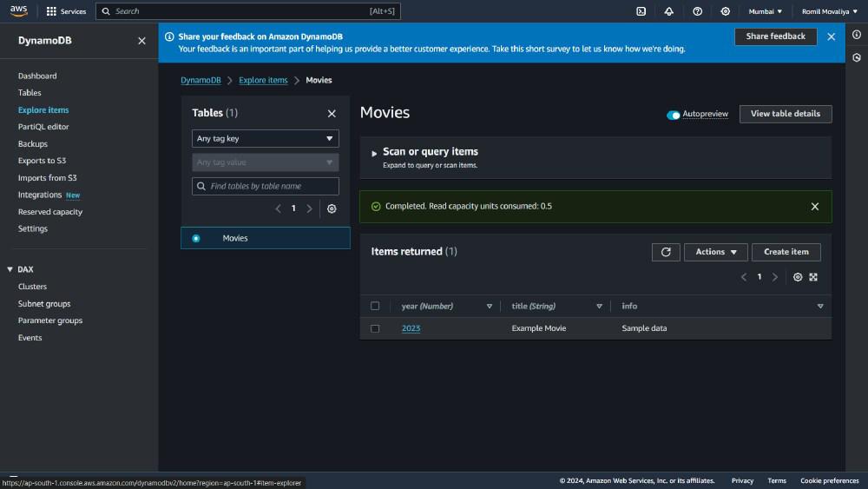
Task: Open the items table preferences gear
Action: pyautogui.click(x=798, y=277)
